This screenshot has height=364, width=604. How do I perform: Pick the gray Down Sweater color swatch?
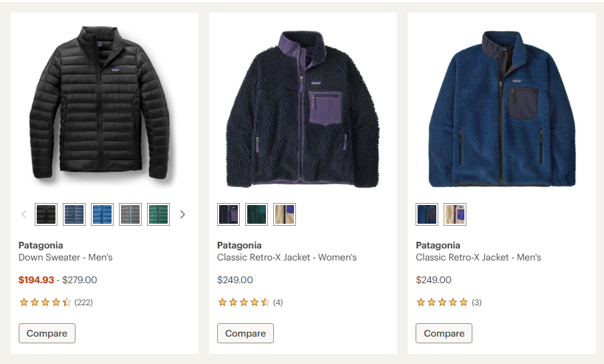130,214
